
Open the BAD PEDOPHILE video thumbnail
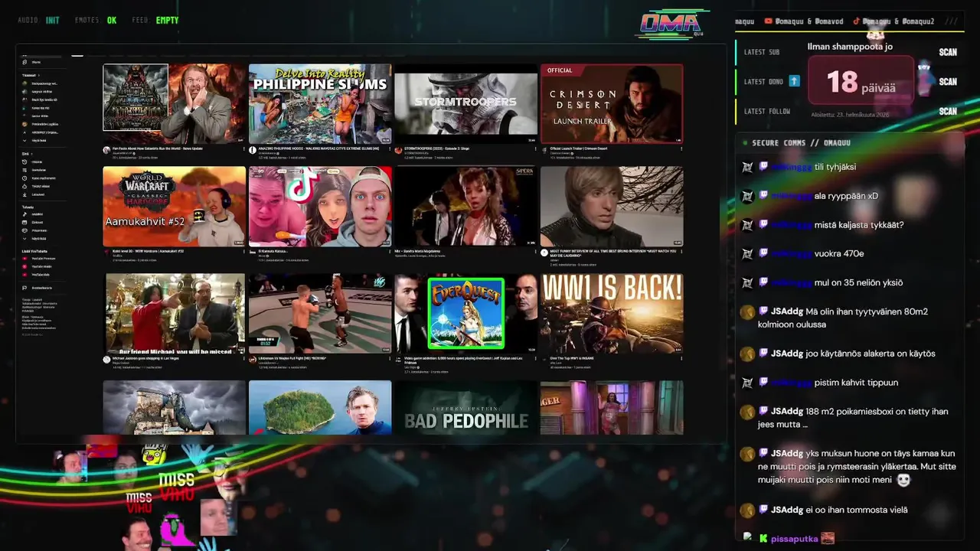pos(465,408)
